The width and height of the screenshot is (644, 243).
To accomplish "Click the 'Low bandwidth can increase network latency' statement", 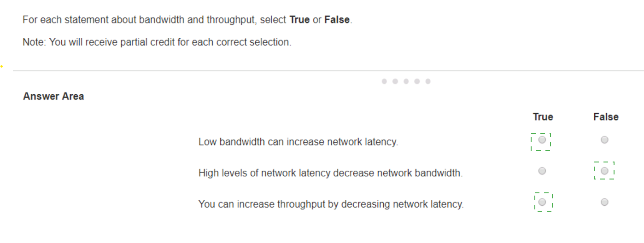I will pos(298,142).
